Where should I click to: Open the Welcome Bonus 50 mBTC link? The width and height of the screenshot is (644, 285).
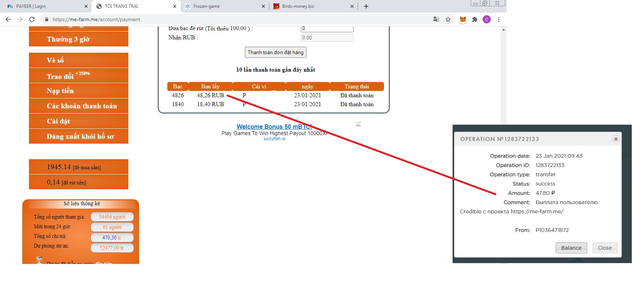click(x=275, y=127)
